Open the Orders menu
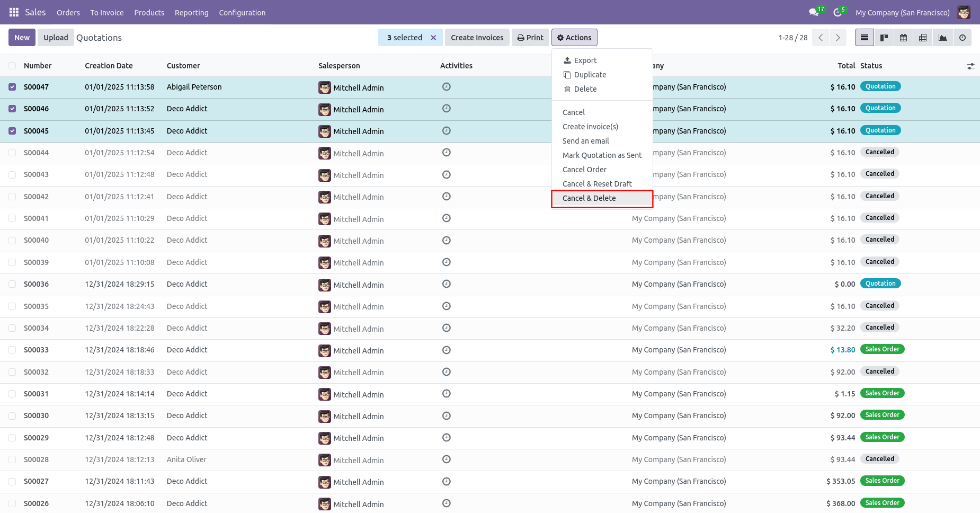This screenshot has height=513, width=980. [x=68, y=13]
